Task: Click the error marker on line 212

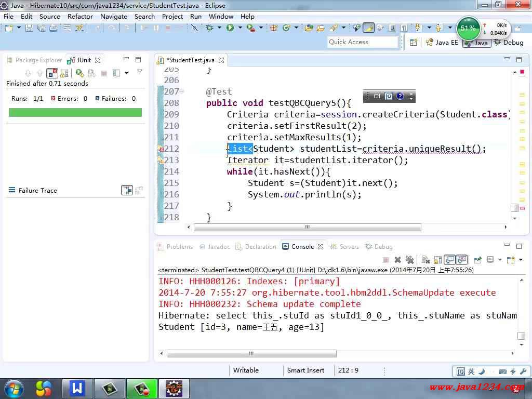Action: (x=161, y=149)
